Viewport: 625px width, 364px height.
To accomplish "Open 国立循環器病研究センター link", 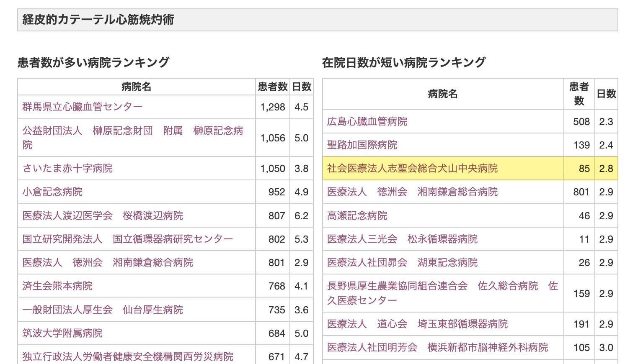I will click(127, 239).
